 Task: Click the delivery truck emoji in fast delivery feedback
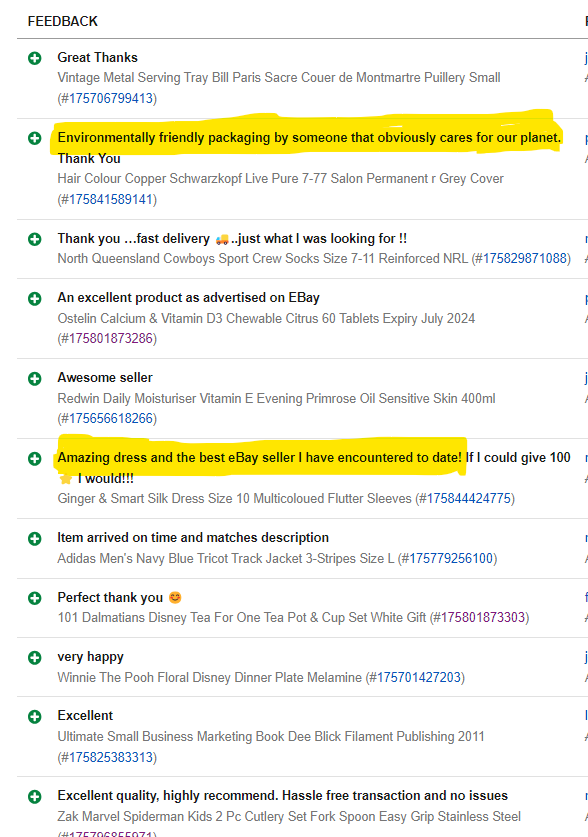pyautogui.click(x=222, y=240)
